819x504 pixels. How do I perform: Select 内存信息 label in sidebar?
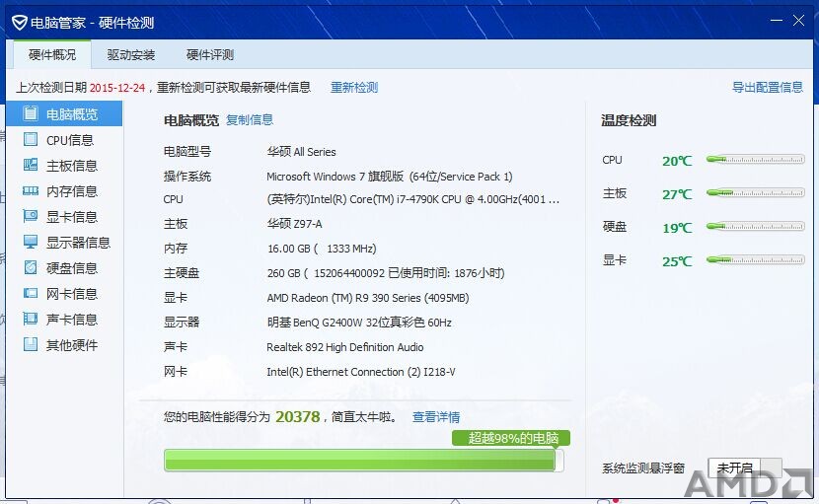coord(72,191)
